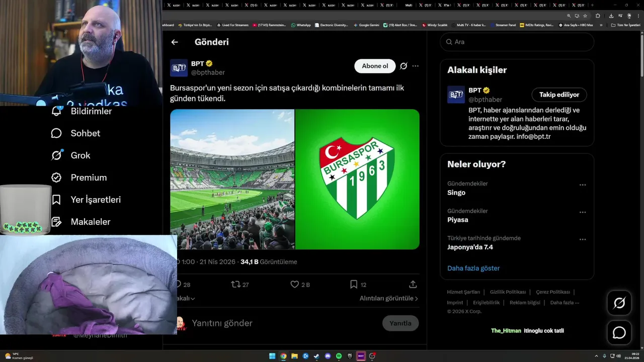Open Spotify from the taskbar
Viewport: 644px width, 362px height.
pos(339,356)
